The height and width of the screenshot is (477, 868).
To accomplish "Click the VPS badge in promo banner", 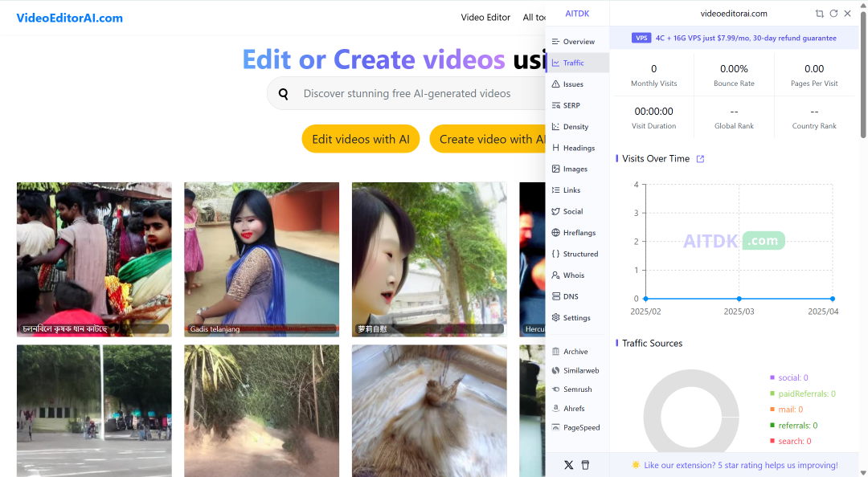I will (x=641, y=39).
